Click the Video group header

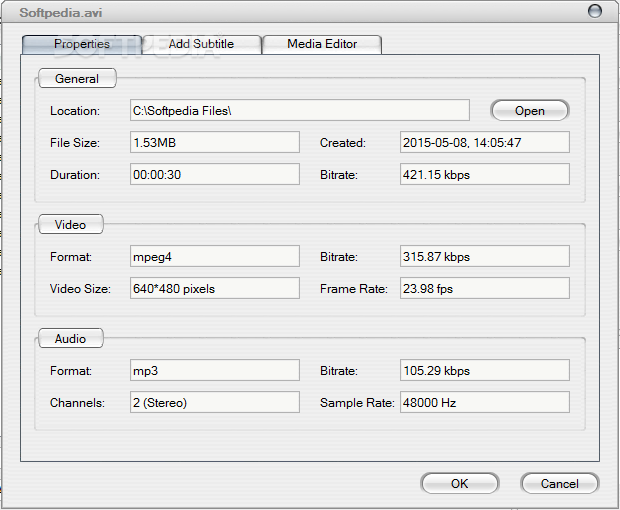71,224
